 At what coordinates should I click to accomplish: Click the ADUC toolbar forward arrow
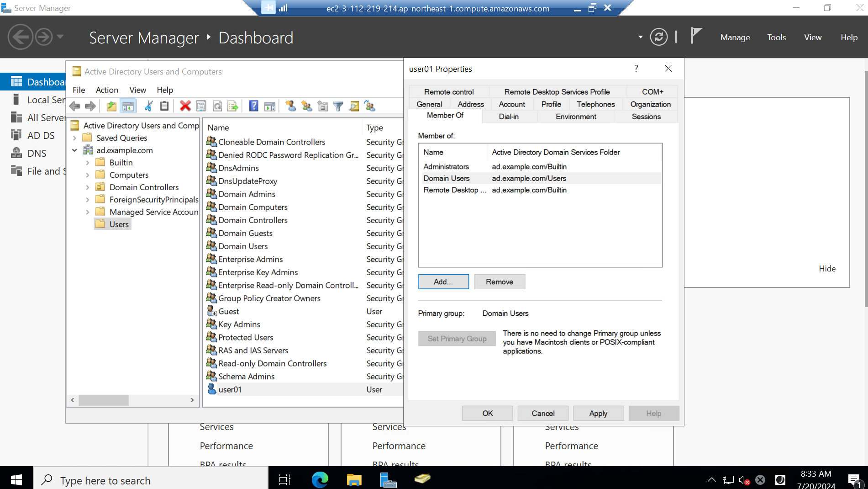coord(90,106)
